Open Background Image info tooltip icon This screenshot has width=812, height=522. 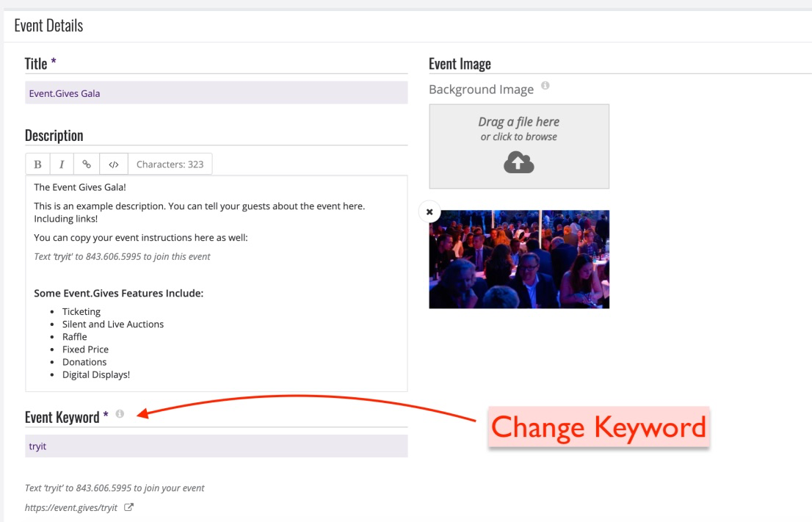point(545,85)
